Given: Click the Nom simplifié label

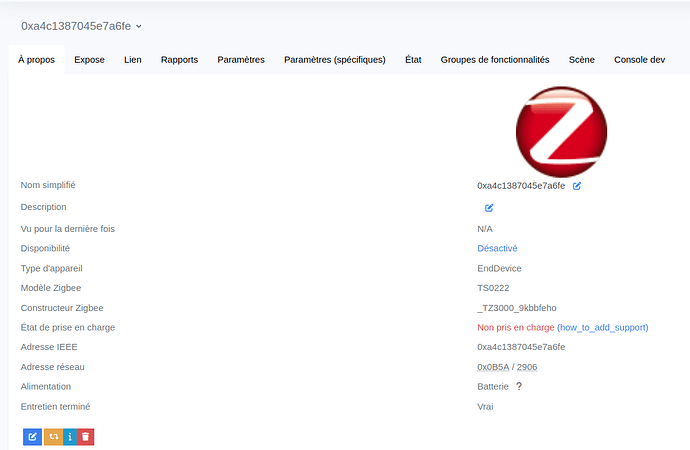Looking at the screenshot, I should [48, 185].
